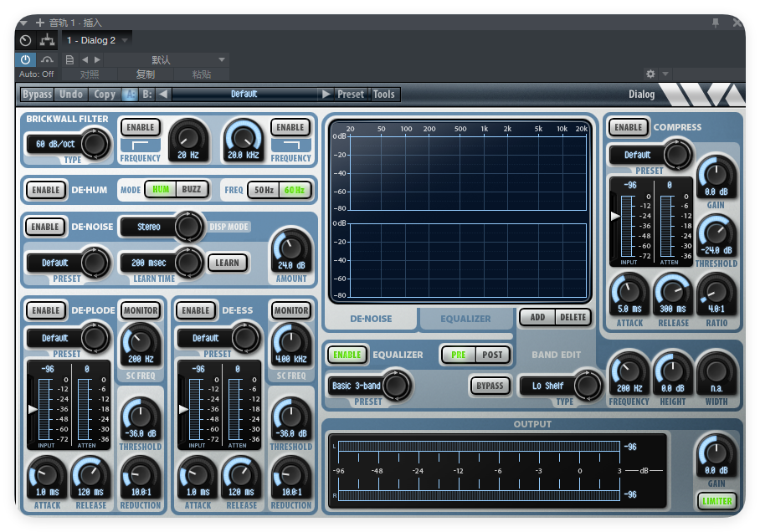This screenshot has height=532, width=760.
Task: Open the 默认 host preset dropdown
Action: coord(167,59)
